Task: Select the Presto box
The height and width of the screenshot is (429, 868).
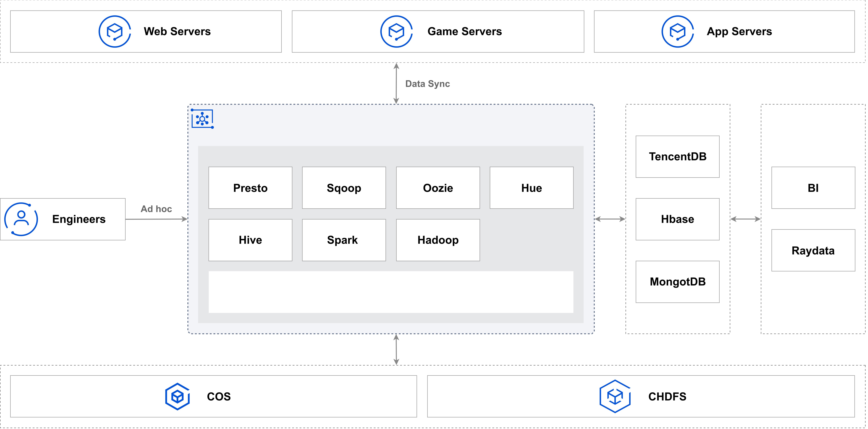Action: coord(250,188)
